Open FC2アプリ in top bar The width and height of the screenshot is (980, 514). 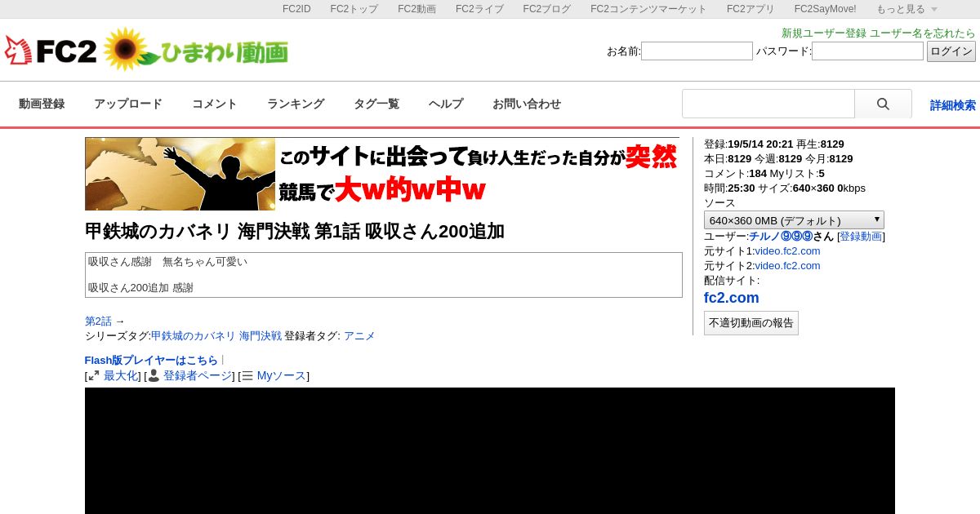[x=751, y=9]
